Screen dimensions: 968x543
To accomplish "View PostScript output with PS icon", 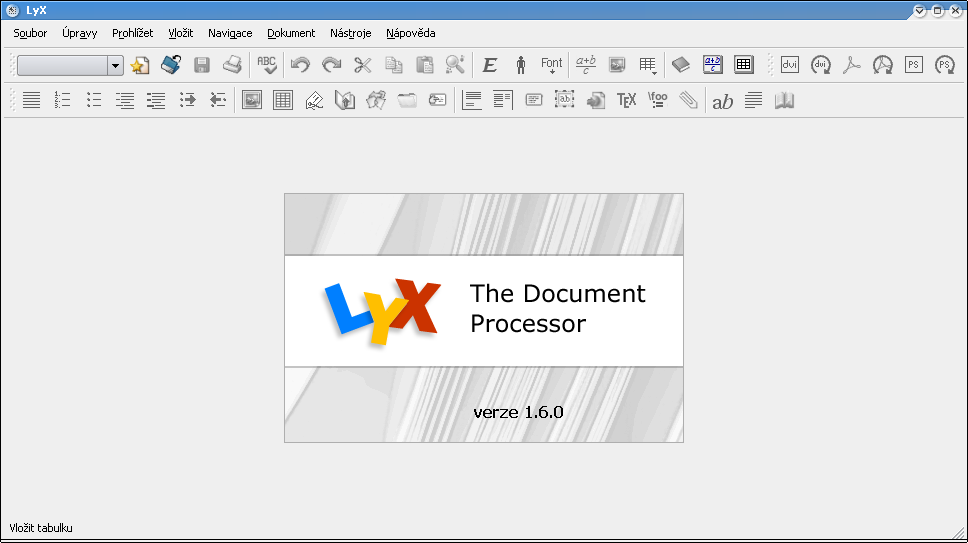I will click(914, 65).
